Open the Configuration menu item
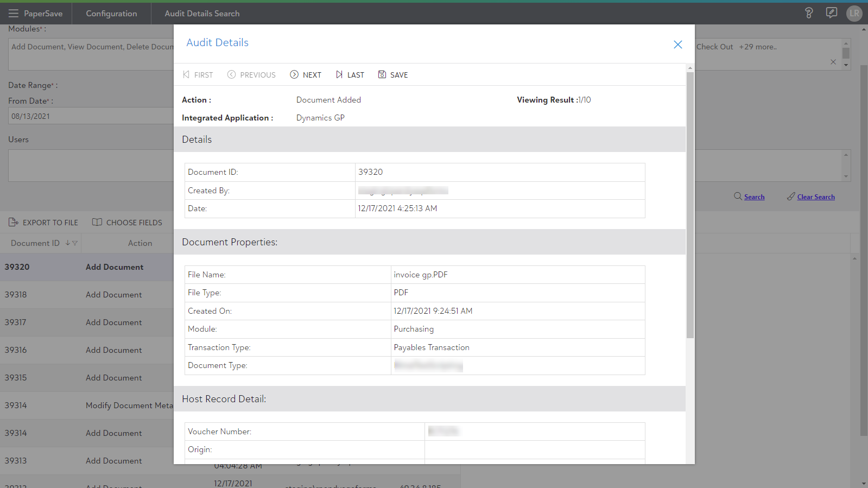 [111, 14]
